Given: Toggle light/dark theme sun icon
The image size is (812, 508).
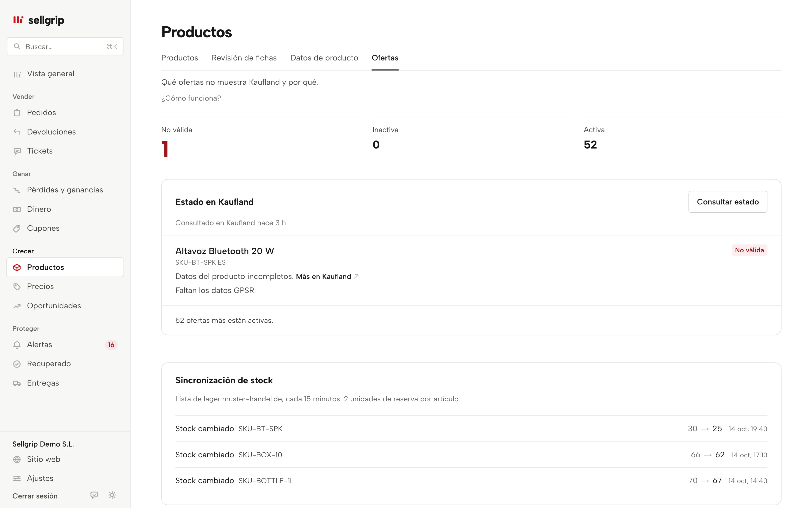Looking at the screenshot, I should tap(112, 495).
